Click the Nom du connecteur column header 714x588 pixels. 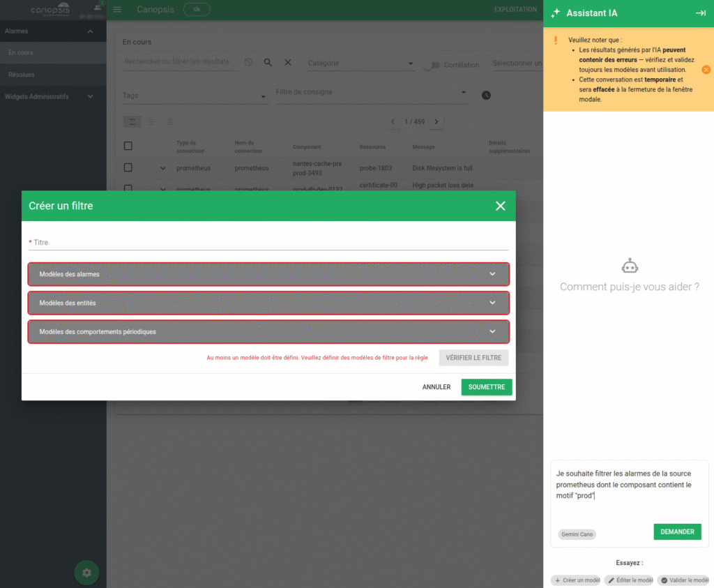tap(249, 146)
